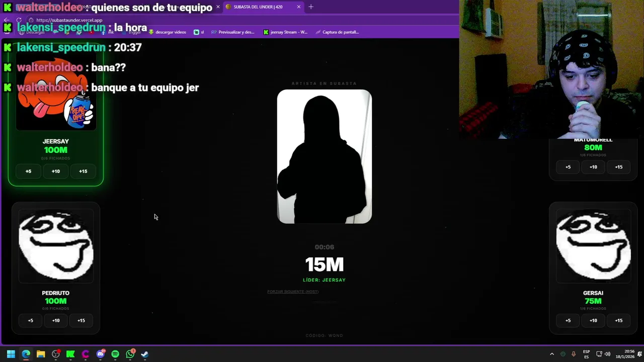644x362 pixels.
Task: Bid +15 on the Pedriuto card
Action: tap(81, 320)
